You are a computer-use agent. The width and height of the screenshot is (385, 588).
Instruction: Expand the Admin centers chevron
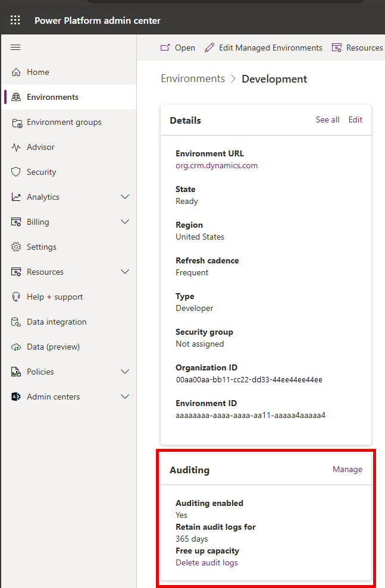(x=125, y=397)
